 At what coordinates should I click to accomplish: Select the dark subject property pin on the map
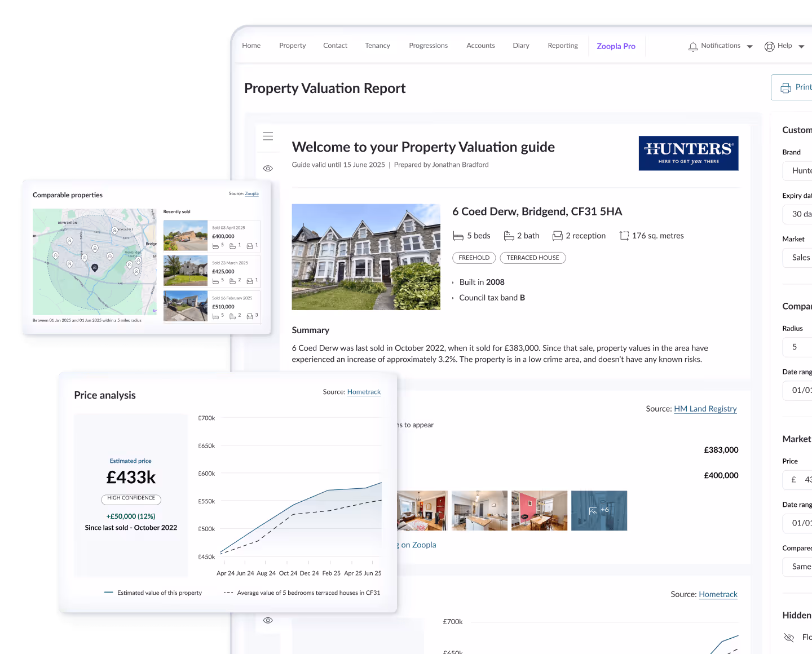pos(95,268)
